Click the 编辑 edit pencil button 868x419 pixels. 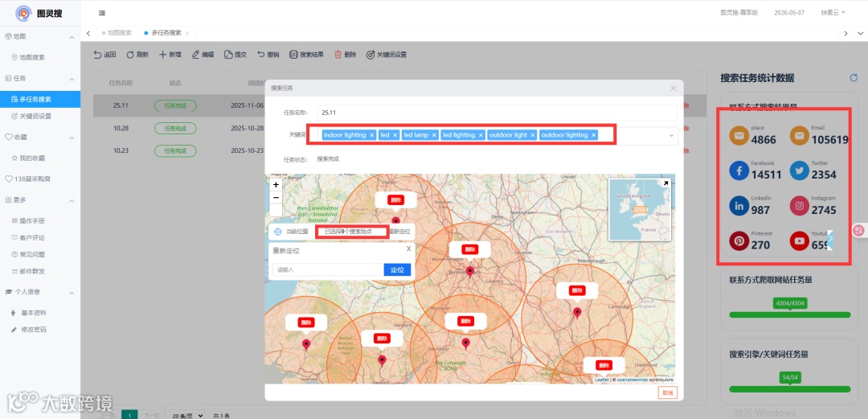click(x=203, y=55)
